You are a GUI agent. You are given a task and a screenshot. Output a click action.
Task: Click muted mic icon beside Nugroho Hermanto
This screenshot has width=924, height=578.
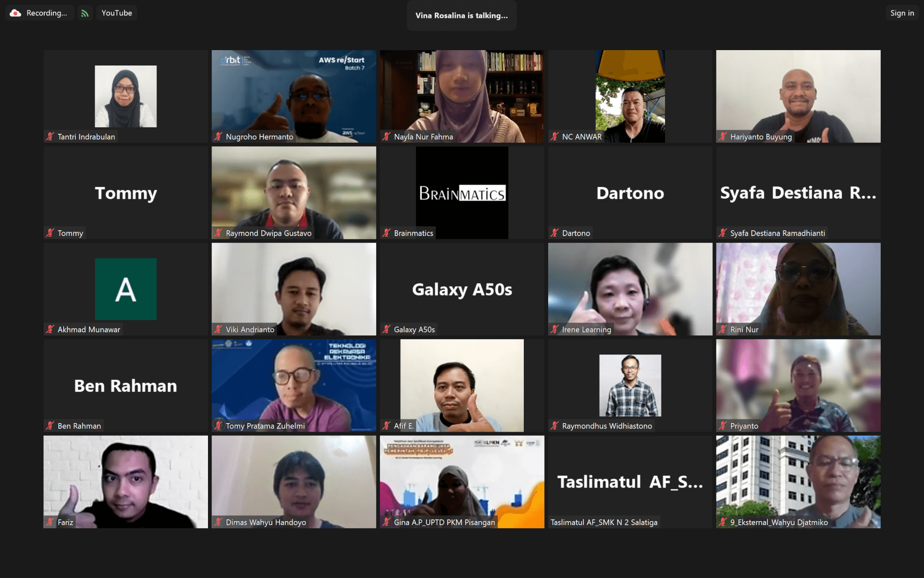tap(218, 136)
